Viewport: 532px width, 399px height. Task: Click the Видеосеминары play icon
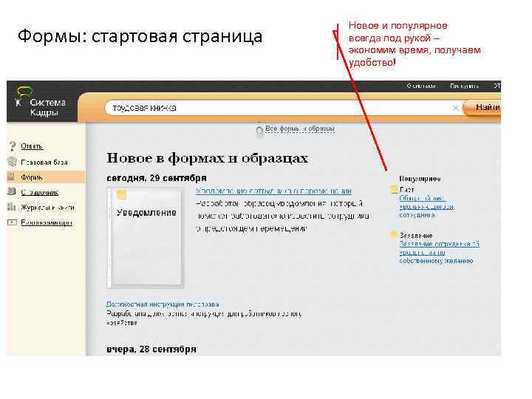12,222
